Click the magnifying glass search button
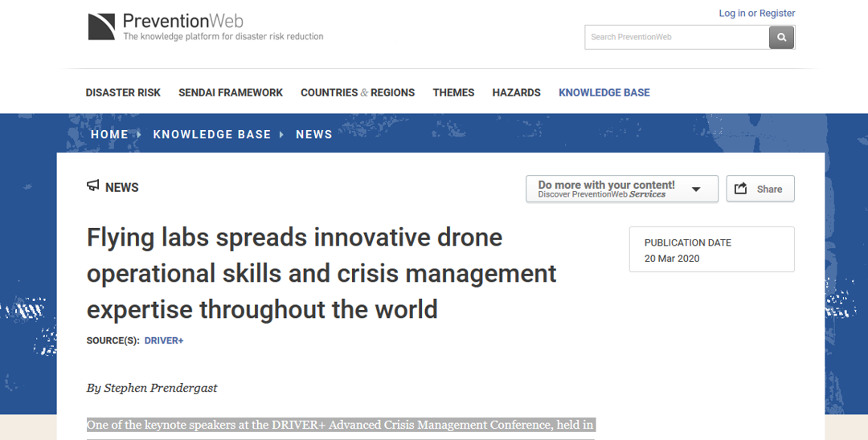 click(x=781, y=37)
